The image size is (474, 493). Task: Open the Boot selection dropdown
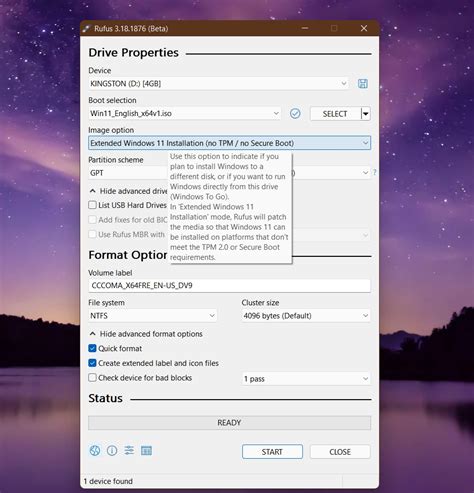pyautogui.click(x=184, y=114)
